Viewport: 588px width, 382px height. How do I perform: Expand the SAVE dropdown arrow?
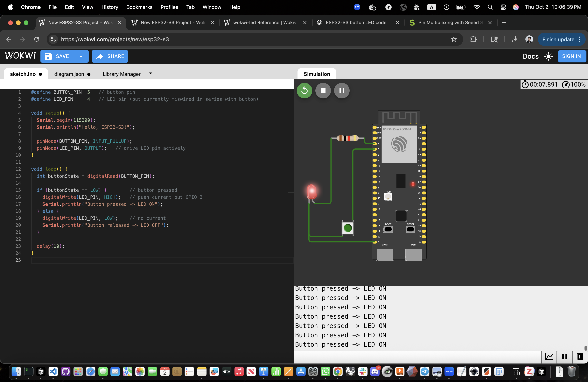coord(81,56)
